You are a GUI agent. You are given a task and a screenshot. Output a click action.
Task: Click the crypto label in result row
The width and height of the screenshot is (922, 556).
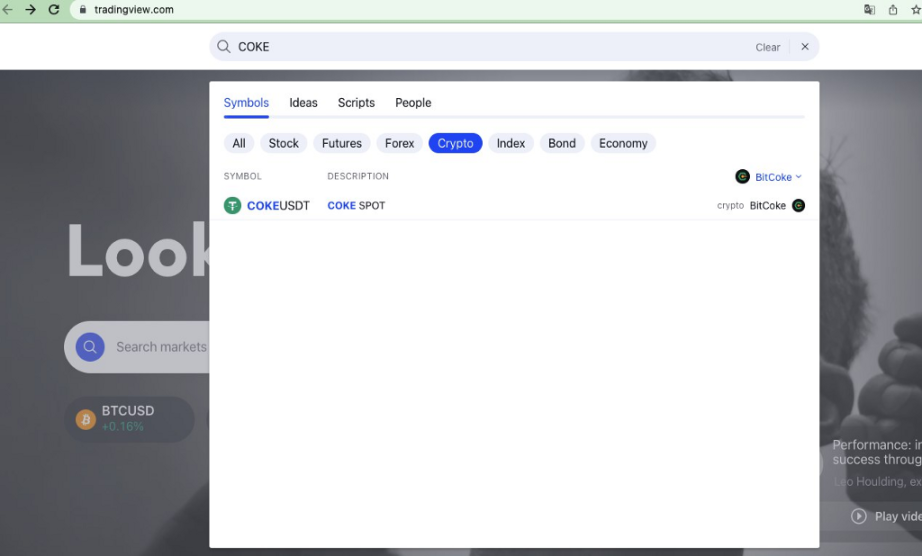730,205
